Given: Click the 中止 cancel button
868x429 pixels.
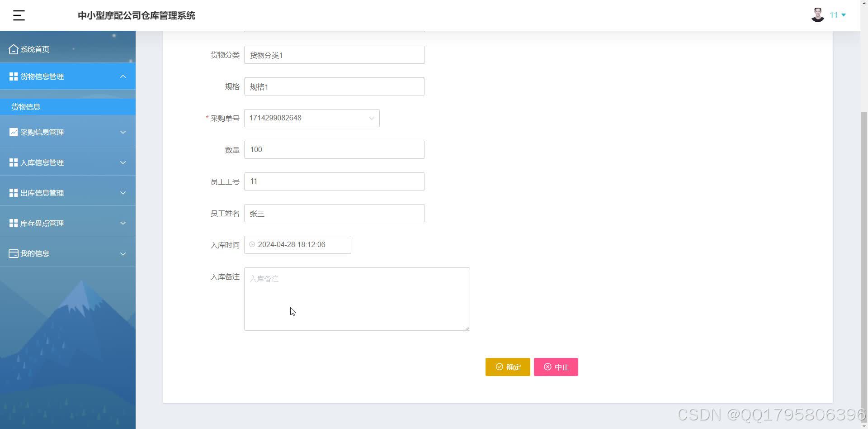Looking at the screenshot, I should click(x=556, y=367).
